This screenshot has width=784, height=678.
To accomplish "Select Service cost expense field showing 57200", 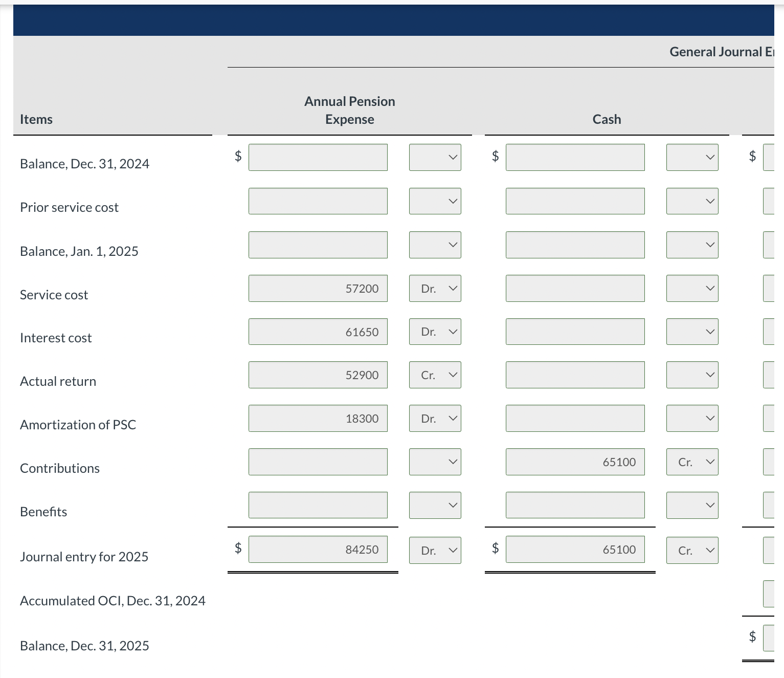I will (318, 289).
